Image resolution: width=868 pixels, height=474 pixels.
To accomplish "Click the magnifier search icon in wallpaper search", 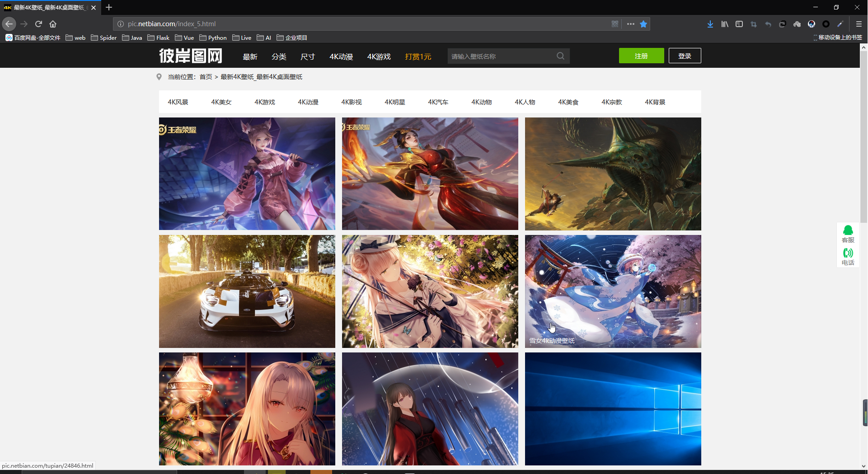I will click(x=561, y=56).
